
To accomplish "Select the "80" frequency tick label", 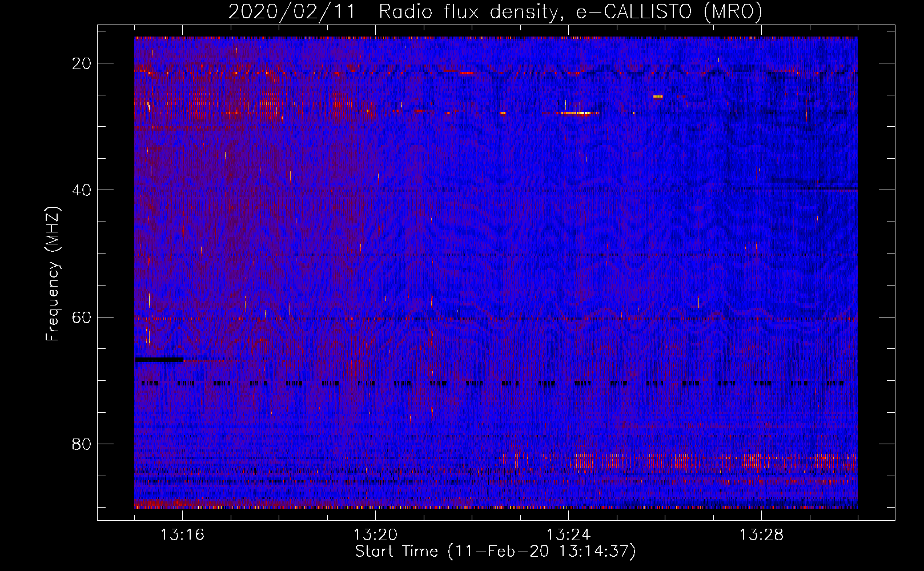I will [x=82, y=444].
